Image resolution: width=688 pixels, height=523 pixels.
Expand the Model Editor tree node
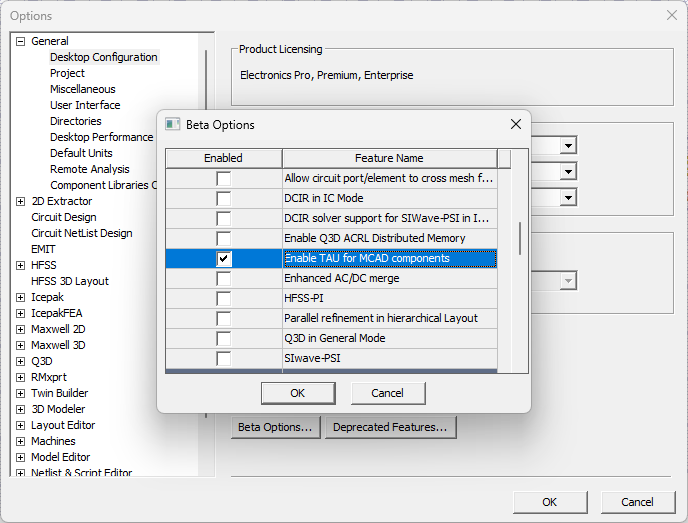(x=20, y=458)
